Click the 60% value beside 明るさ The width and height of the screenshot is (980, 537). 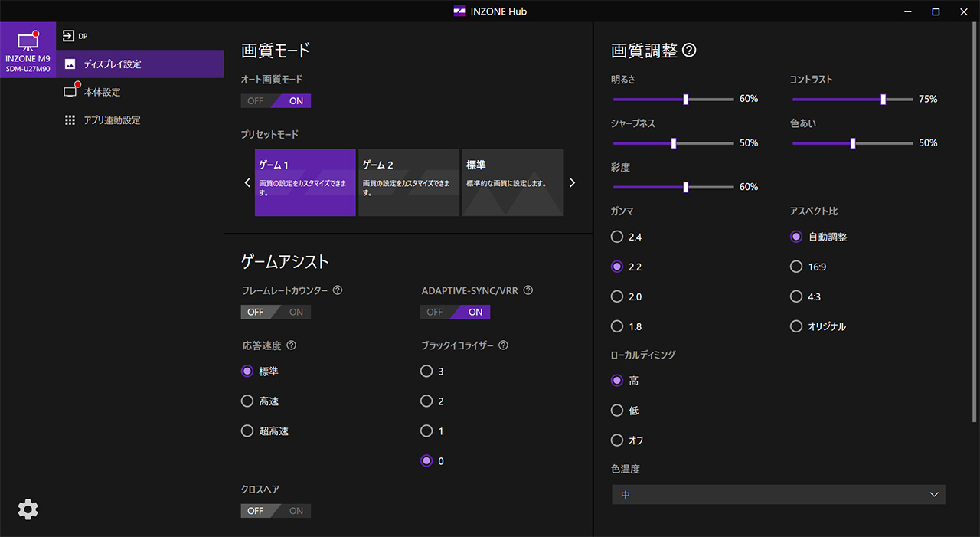(x=749, y=99)
